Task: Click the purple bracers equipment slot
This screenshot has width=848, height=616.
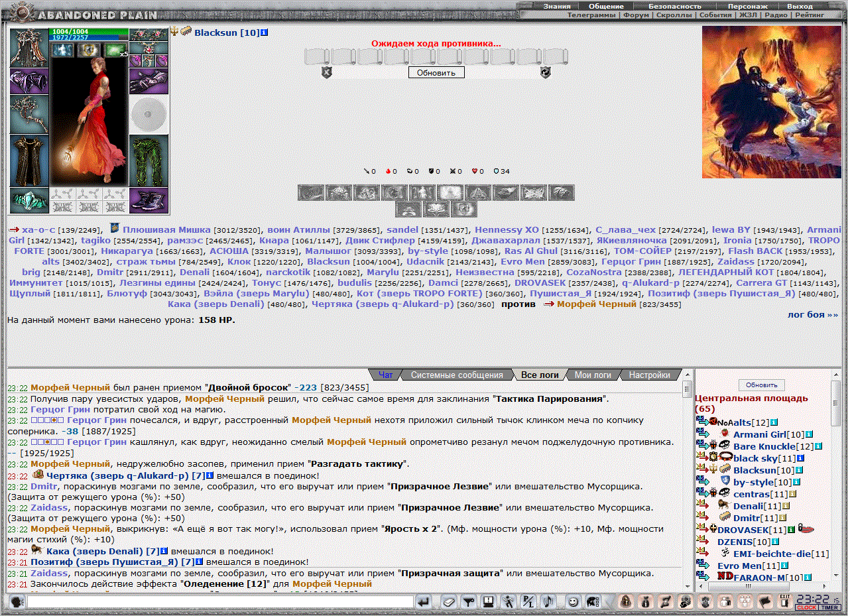Action: pyautogui.click(x=29, y=81)
